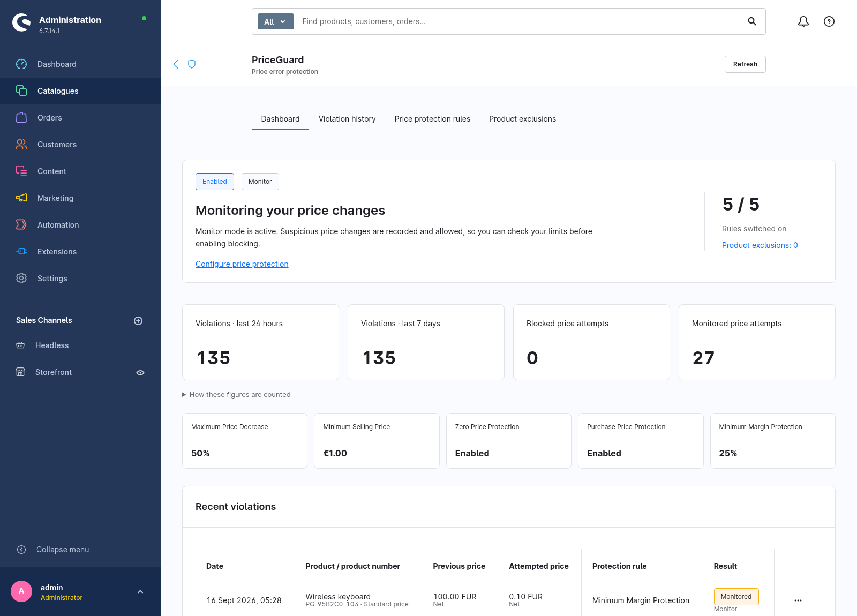Switch to the Product exclusions tab
Image resolution: width=857 pixels, height=616 pixels.
(522, 119)
